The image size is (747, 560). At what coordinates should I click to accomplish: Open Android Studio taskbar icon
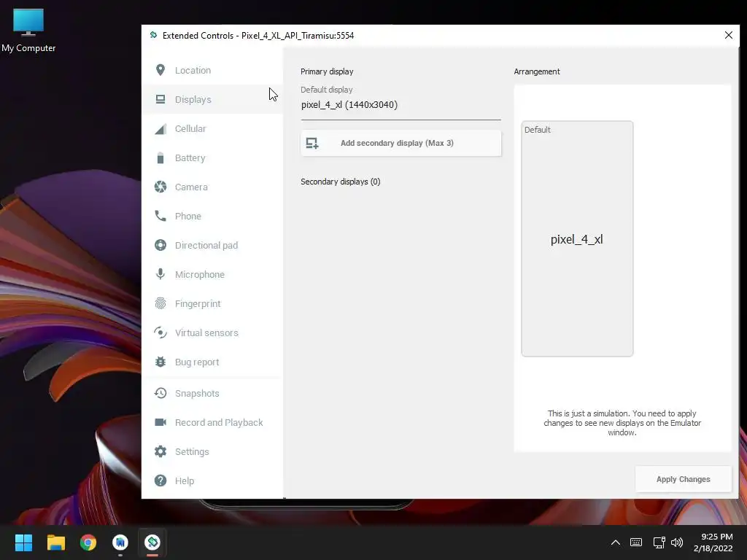click(x=120, y=542)
